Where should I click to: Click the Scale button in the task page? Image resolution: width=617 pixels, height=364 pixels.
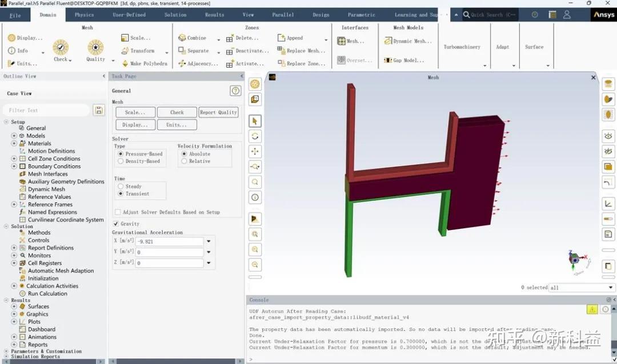click(x=135, y=112)
